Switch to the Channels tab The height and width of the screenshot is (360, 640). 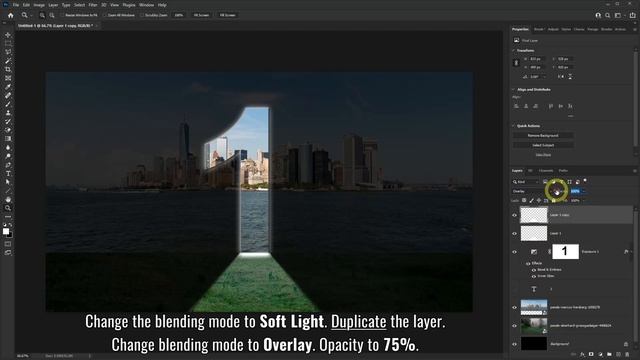point(546,171)
